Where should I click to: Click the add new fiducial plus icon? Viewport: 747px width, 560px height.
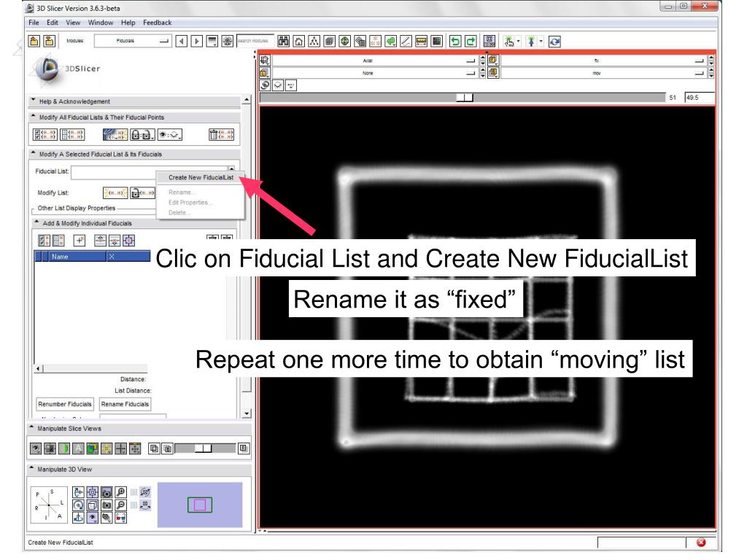(80, 241)
